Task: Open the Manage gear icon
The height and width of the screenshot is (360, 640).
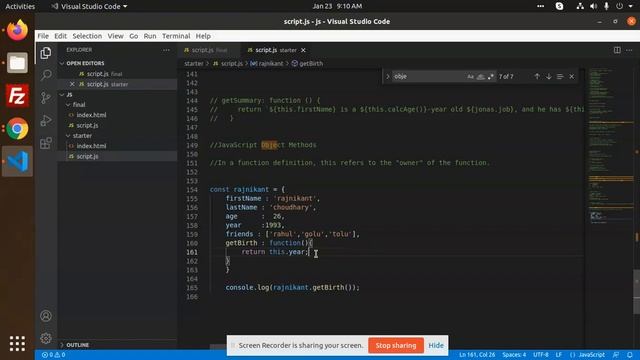Action: pos(46,338)
